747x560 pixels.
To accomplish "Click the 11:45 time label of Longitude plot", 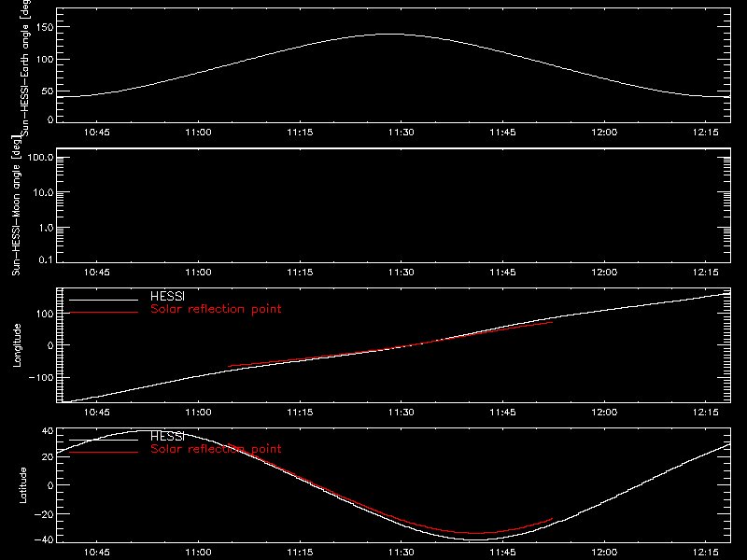I will click(x=502, y=413).
